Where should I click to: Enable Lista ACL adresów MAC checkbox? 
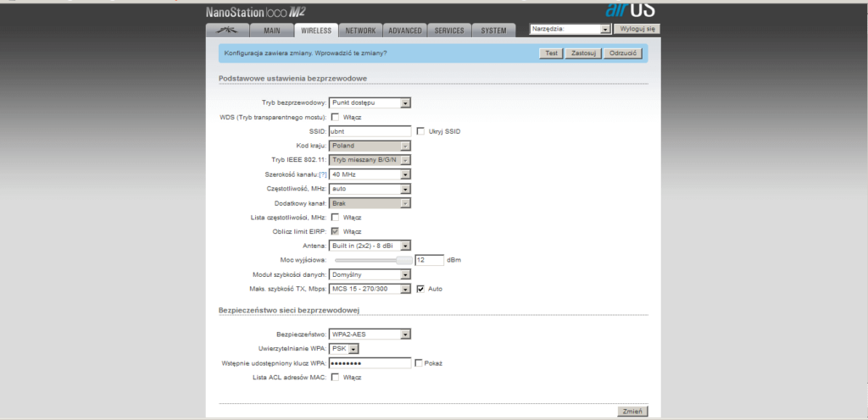pyautogui.click(x=335, y=378)
